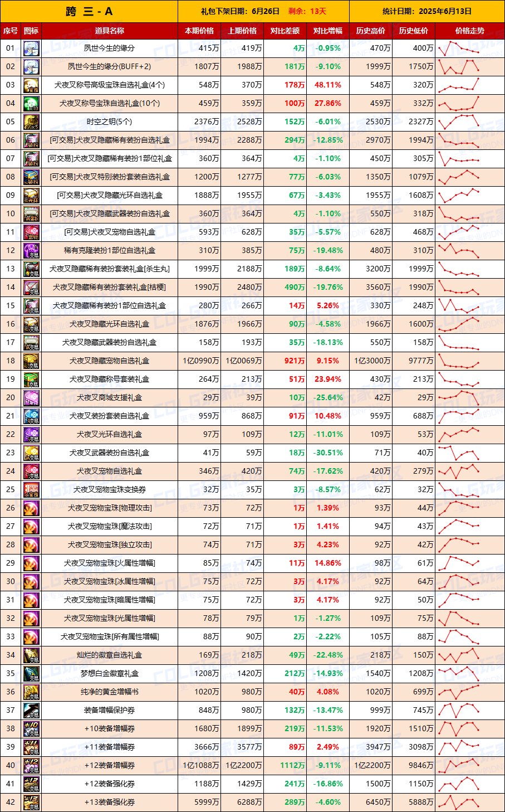Select the +10装备增幅券 icon
The height and width of the screenshot is (812, 505).
click(31, 729)
